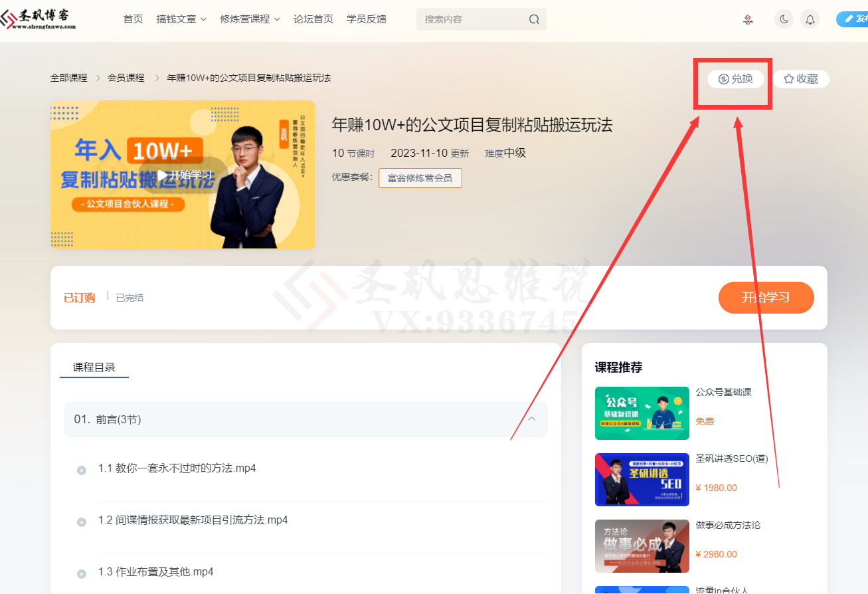This screenshot has height=594, width=868.
Task: Click 会员课程 breadcrumb link
Action: click(x=126, y=78)
